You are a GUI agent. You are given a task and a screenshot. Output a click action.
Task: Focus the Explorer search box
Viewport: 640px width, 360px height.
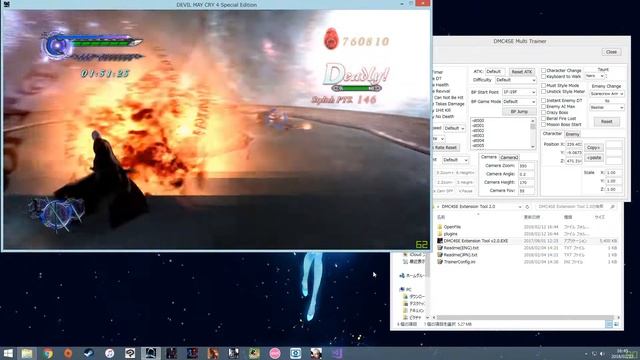(x=576, y=207)
